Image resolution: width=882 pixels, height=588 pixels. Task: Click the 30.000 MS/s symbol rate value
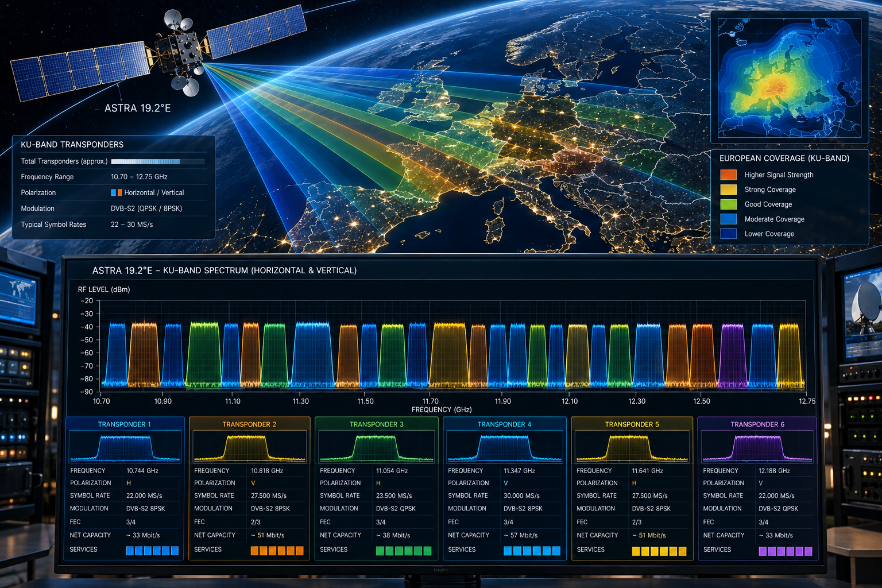(x=522, y=496)
